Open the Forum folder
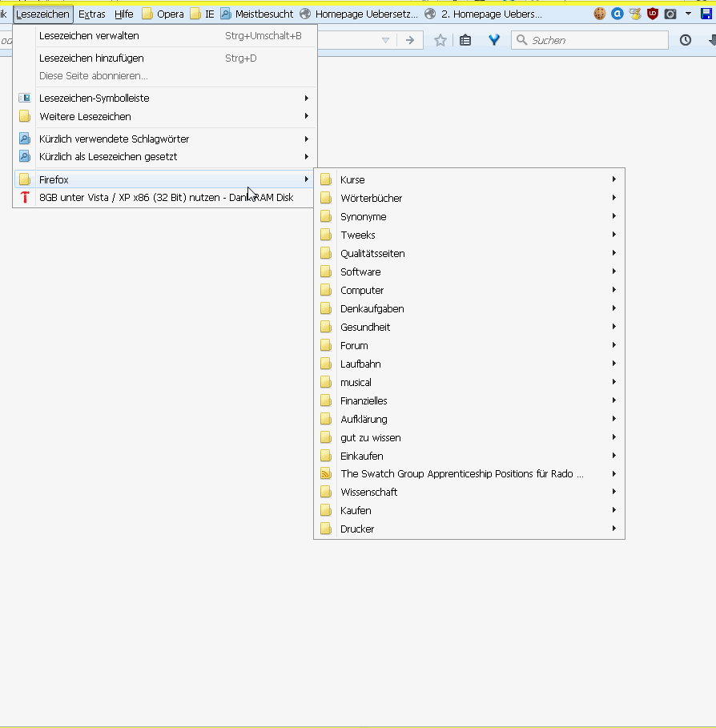The height and width of the screenshot is (728, 716). (469, 345)
